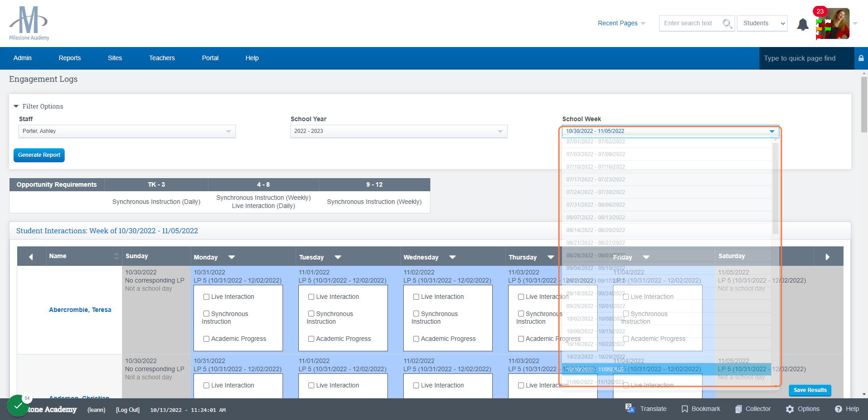This screenshot has width=868, height=420.
Task: Check Academic Progress for Abercrombie on Monday
Action: click(x=206, y=339)
